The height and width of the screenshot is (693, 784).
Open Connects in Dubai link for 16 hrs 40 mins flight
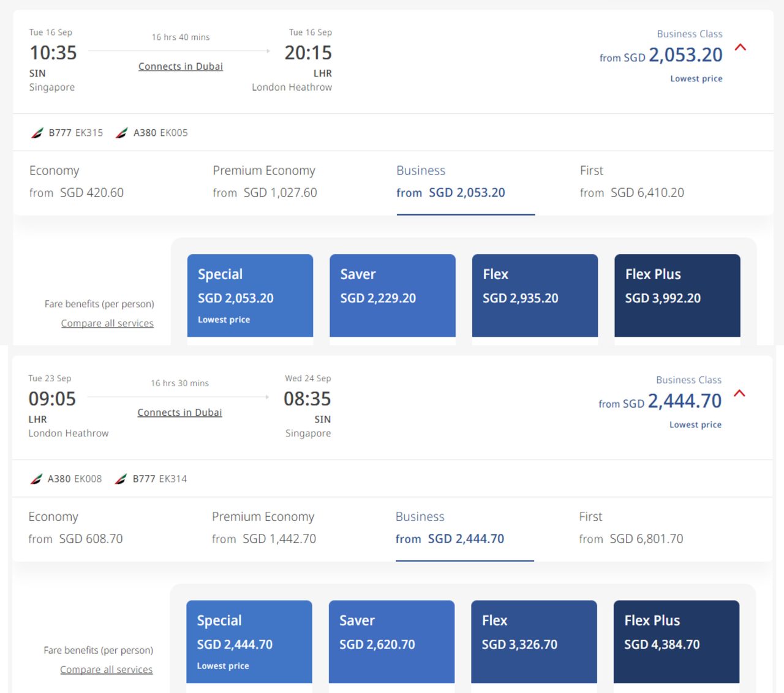coord(181,67)
